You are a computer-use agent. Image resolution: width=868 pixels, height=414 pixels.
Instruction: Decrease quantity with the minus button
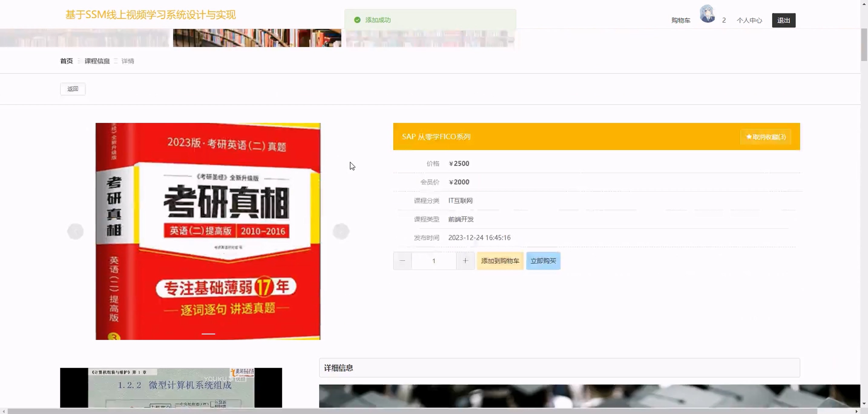point(402,261)
